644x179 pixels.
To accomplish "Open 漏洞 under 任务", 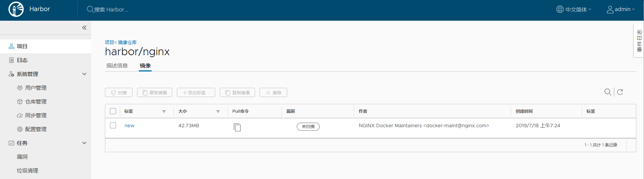I will (x=22, y=157).
